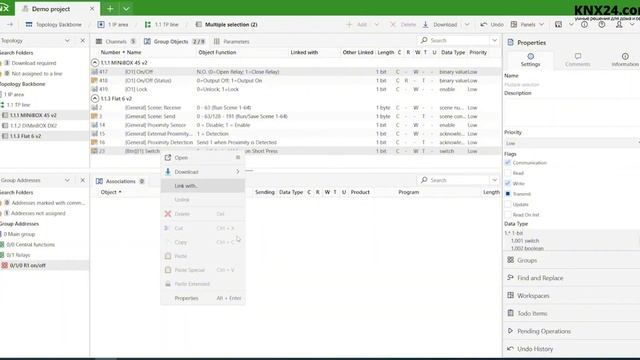640x360 pixels.
Task: Click the Panels layout icon in the toolbar
Action: pyautogui.click(x=514, y=24)
